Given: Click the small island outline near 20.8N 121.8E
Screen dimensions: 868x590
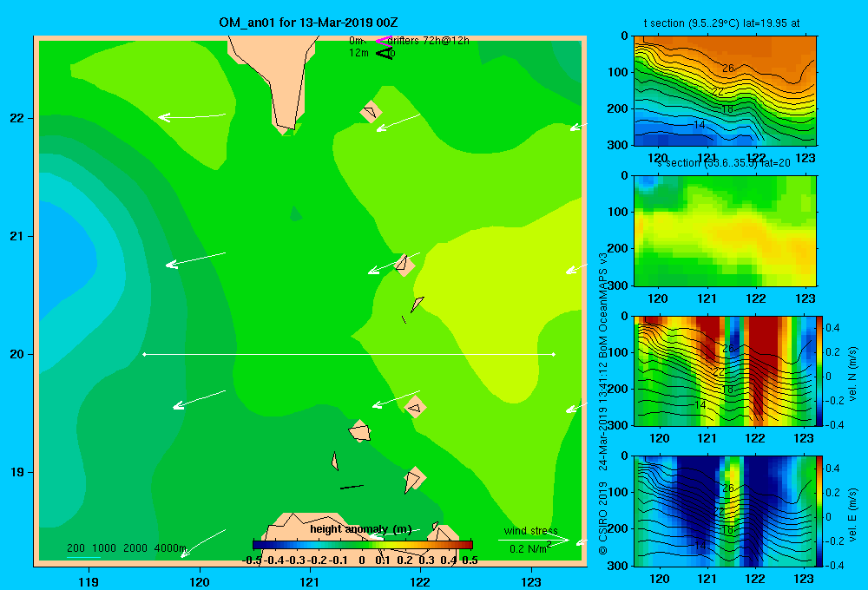Looking at the screenshot, I should [404, 264].
